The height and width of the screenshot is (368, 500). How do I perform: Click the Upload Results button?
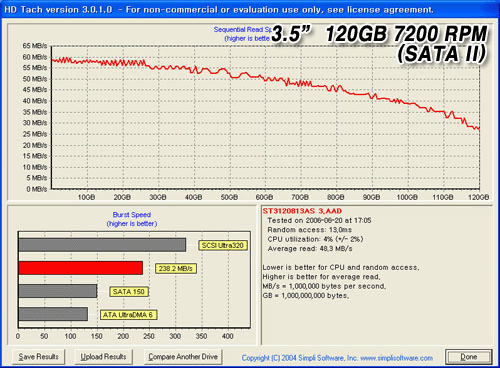coord(103,357)
